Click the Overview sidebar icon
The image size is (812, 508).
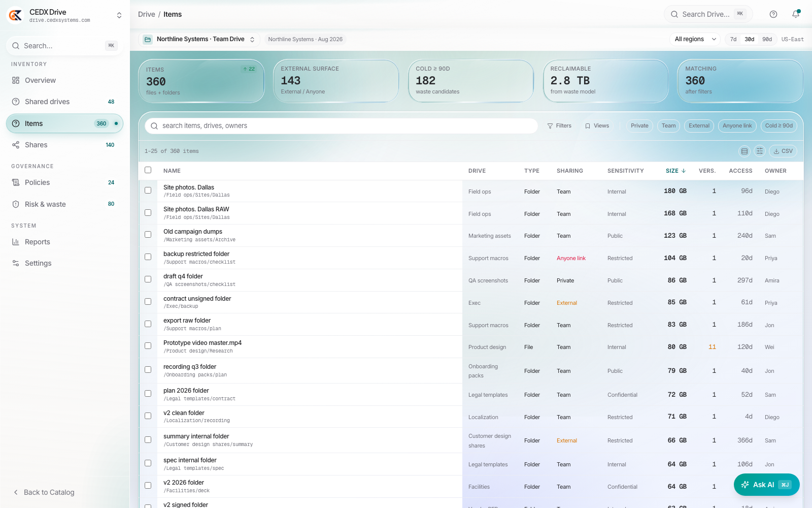16,80
